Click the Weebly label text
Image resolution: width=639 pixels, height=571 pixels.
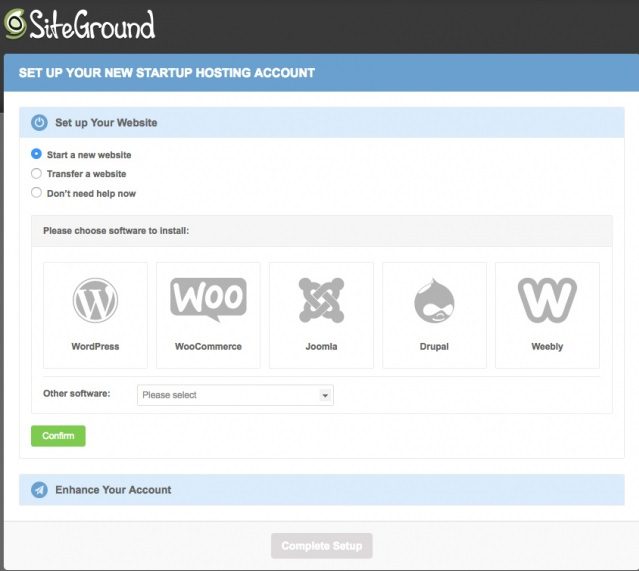pos(547,347)
